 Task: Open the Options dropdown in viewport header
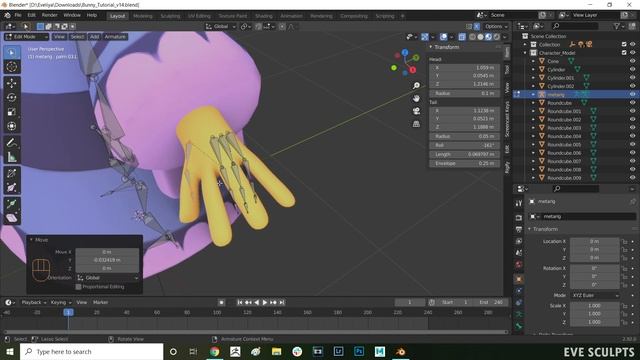pos(496,27)
